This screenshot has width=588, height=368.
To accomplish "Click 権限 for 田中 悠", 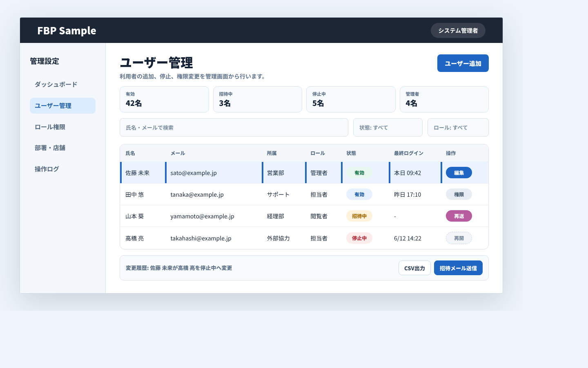I will 459,195.
